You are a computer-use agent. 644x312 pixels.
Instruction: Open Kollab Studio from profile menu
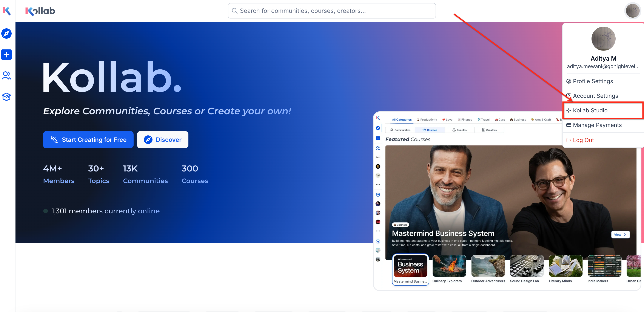590,110
